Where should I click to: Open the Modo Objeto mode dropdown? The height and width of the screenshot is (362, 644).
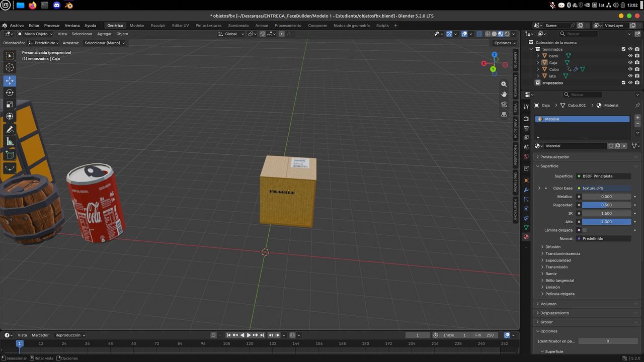coord(35,34)
